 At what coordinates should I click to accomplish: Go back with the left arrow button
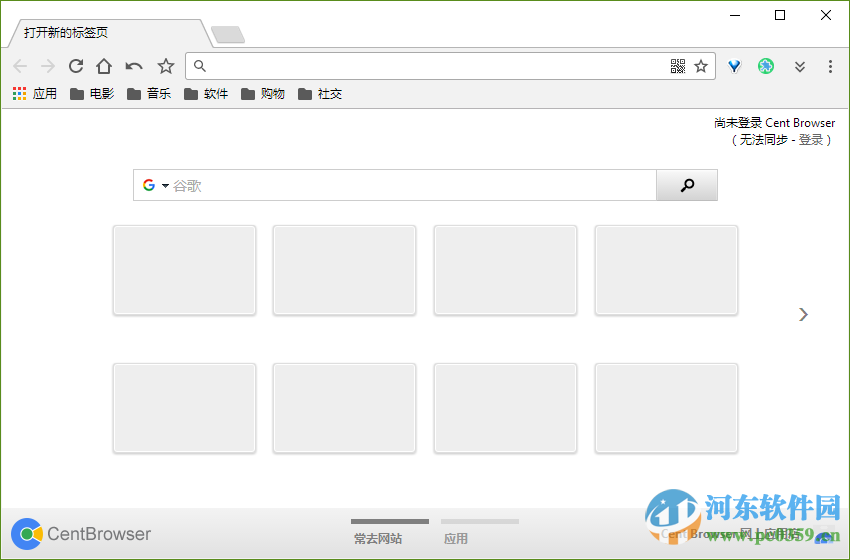tap(20, 66)
